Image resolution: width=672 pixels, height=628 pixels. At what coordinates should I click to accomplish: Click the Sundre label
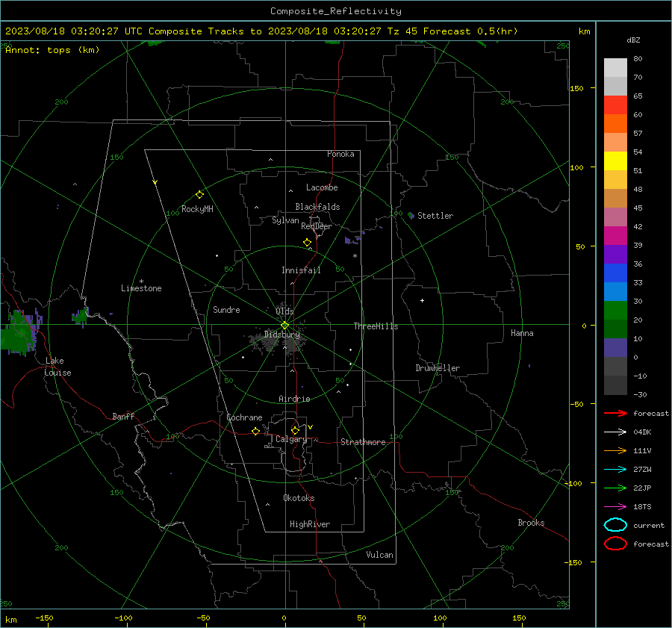pos(226,309)
